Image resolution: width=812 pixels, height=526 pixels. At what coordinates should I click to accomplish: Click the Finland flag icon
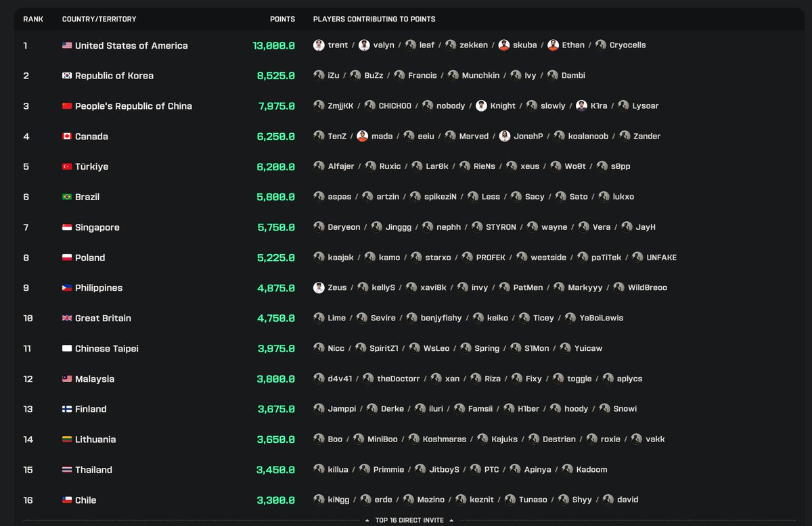[x=66, y=409]
